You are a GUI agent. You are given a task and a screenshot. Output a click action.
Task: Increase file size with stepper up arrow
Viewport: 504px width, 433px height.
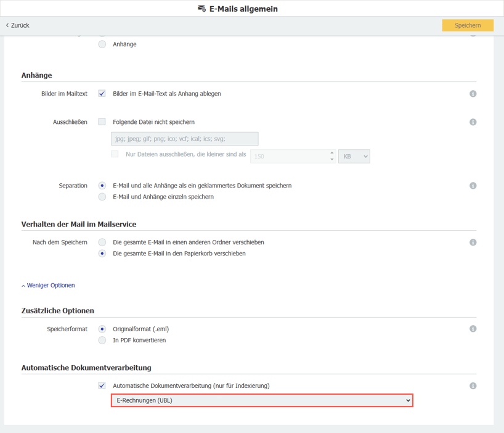332,153
